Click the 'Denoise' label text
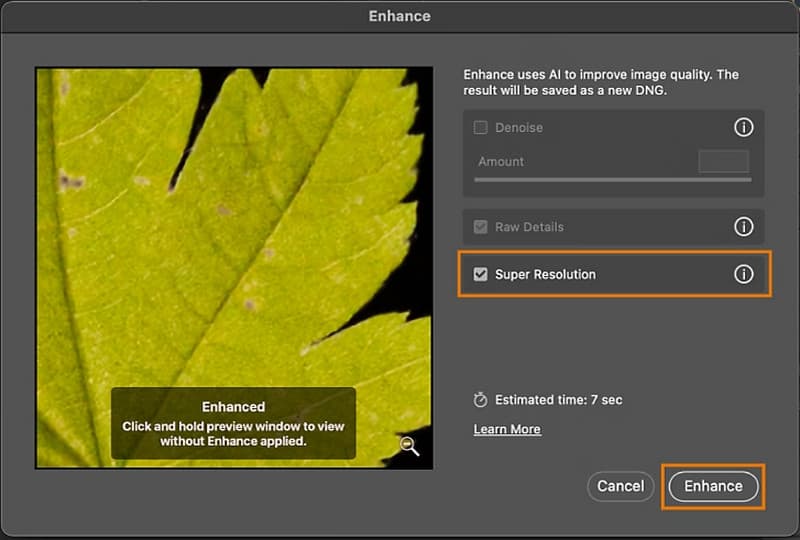The width and height of the screenshot is (800, 540). [x=519, y=127]
